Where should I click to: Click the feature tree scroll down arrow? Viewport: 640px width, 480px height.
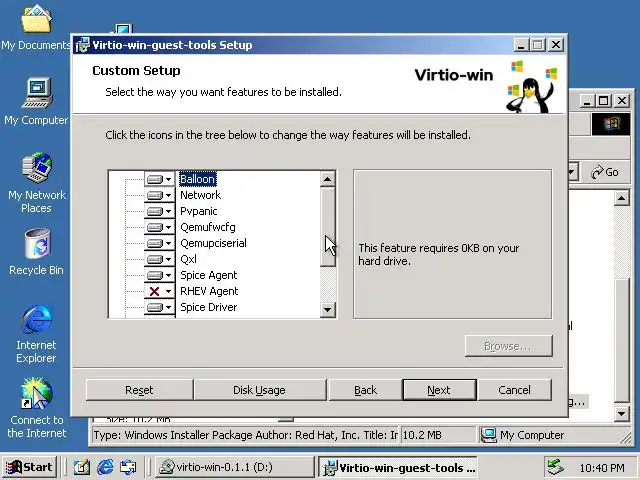(328, 309)
